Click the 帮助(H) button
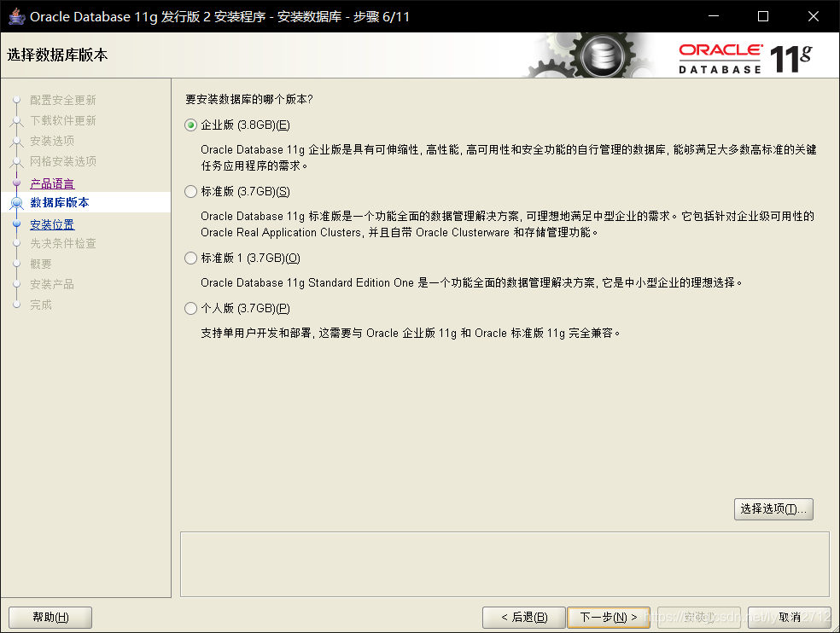 (x=50, y=618)
